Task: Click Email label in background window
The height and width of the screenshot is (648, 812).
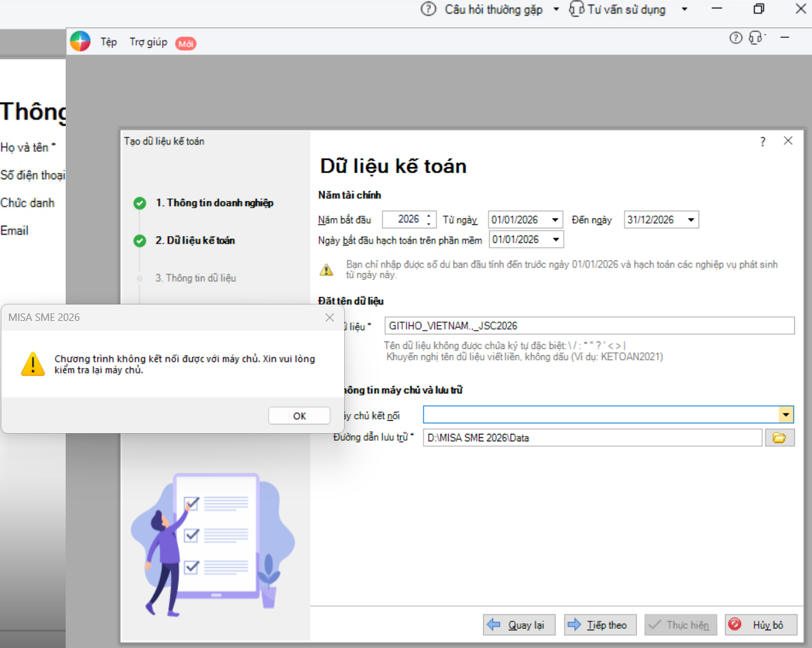Action: pyautogui.click(x=14, y=231)
